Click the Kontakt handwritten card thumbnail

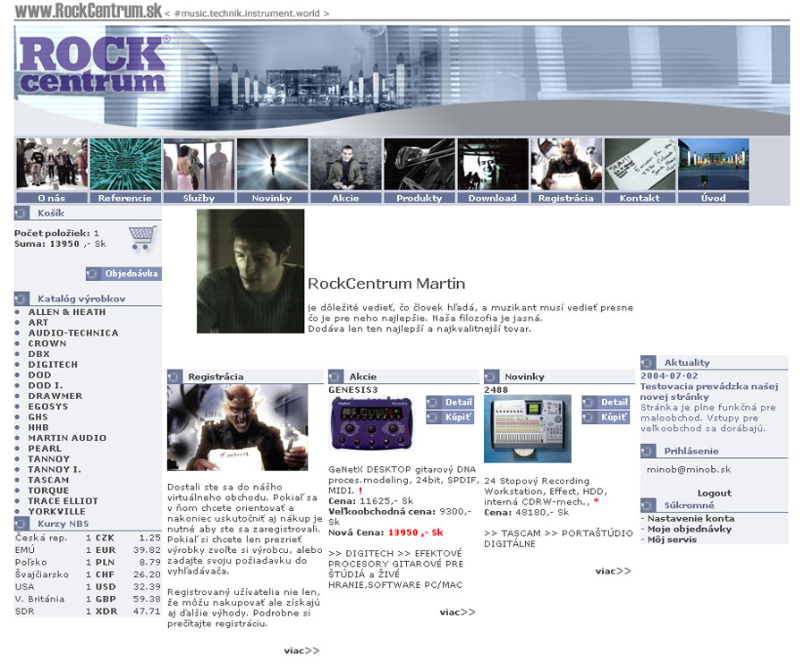coord(640,164)
